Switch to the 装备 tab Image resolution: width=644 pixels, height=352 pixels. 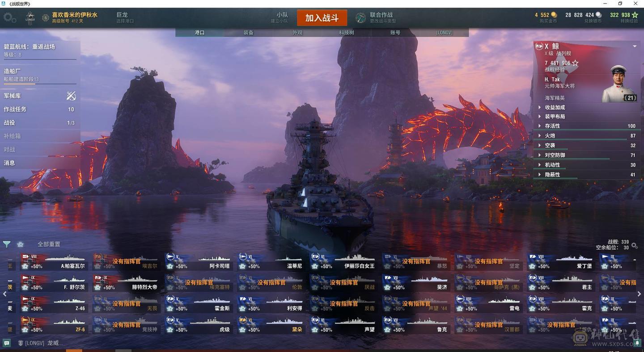pyautogui.click(x=248, y=33)
